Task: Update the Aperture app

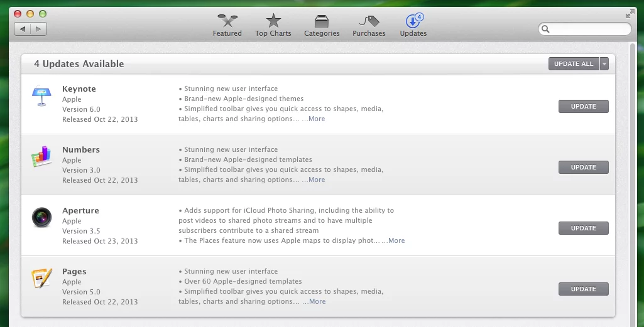Action: pos(583,228)
